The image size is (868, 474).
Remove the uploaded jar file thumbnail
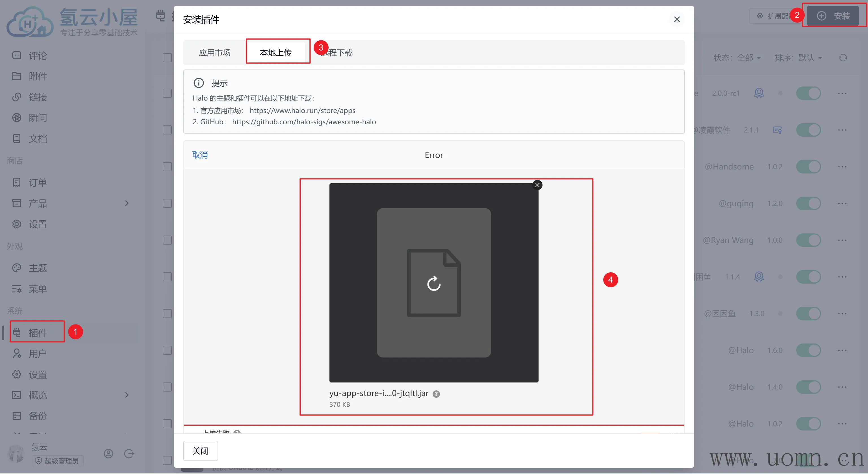(x=537, y=185)
